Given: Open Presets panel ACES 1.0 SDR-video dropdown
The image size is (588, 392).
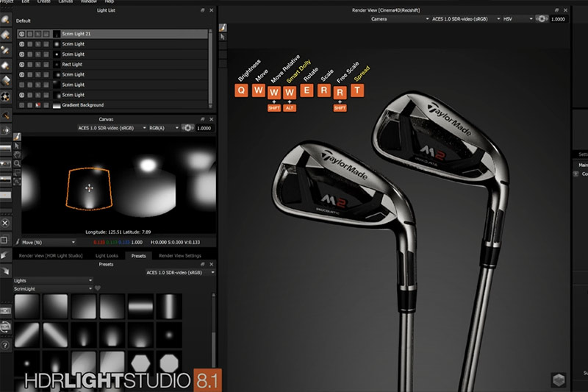Looking at the screenshot, I should [x=180, y=272].
